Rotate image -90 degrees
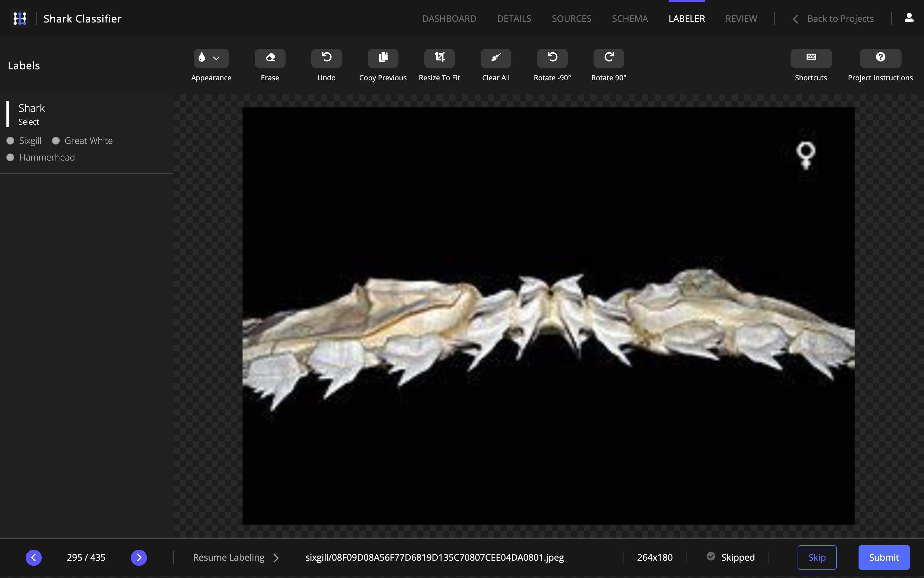924x578 pixels. coord(552,58)
